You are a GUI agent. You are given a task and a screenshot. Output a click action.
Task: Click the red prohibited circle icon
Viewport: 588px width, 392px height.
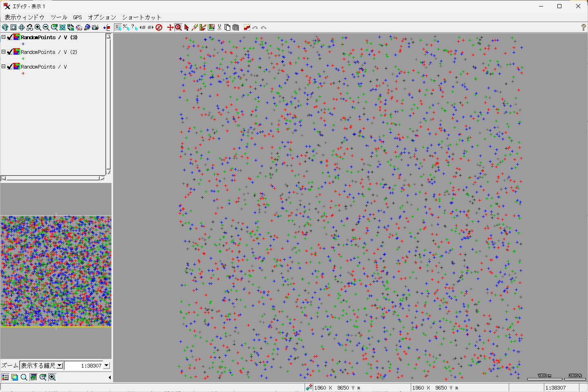pos(159,27)
